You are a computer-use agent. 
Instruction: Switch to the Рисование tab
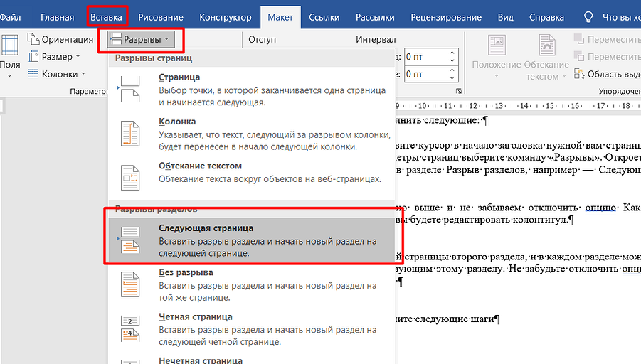161,17
